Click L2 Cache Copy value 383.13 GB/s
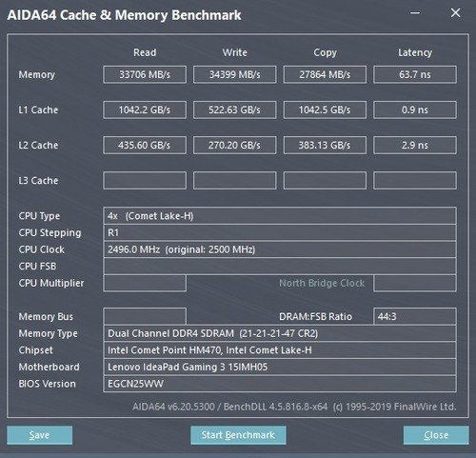Viewport: 476px width, 458px height. click(x=325, y=145)
